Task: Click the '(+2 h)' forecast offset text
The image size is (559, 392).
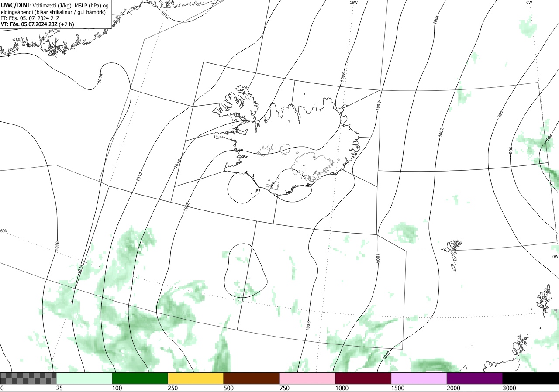Action: [66, 24]
